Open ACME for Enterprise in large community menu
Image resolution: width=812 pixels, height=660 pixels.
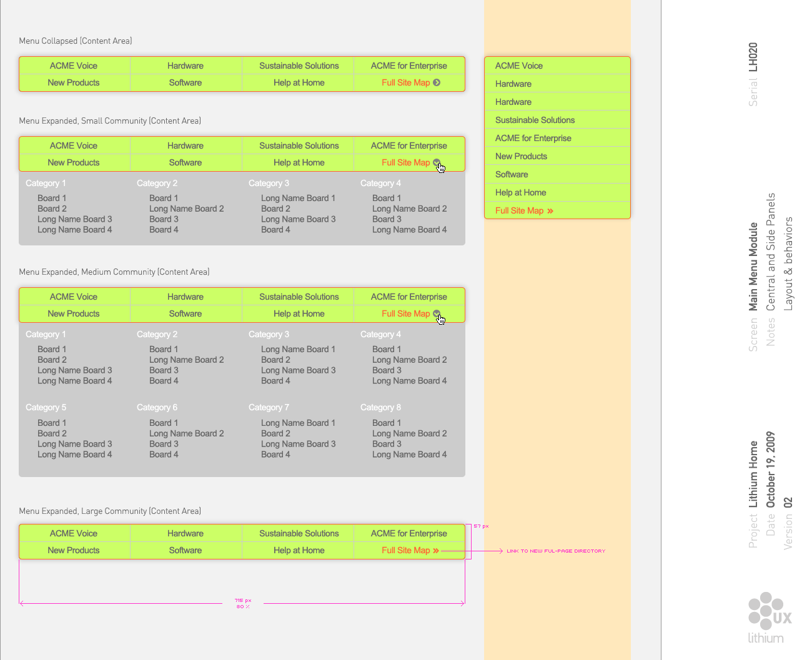pos(409,533)
